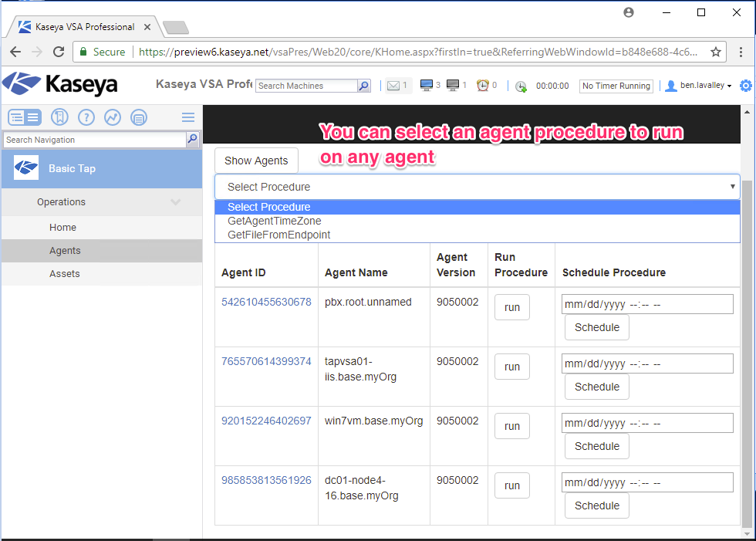Open the mail envelope messages icon
756x541 pixels.
tap(393, 86)
